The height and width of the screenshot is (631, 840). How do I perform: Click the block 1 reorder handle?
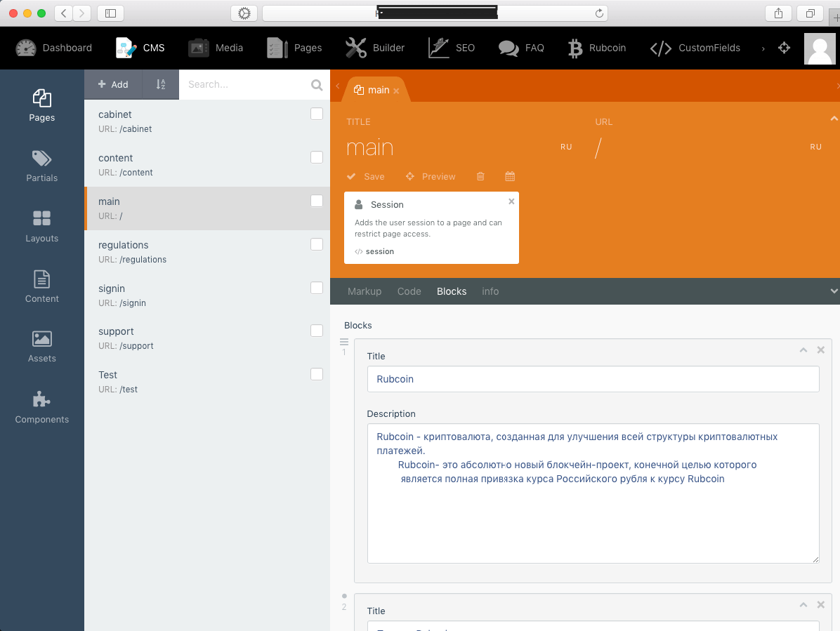344,342
